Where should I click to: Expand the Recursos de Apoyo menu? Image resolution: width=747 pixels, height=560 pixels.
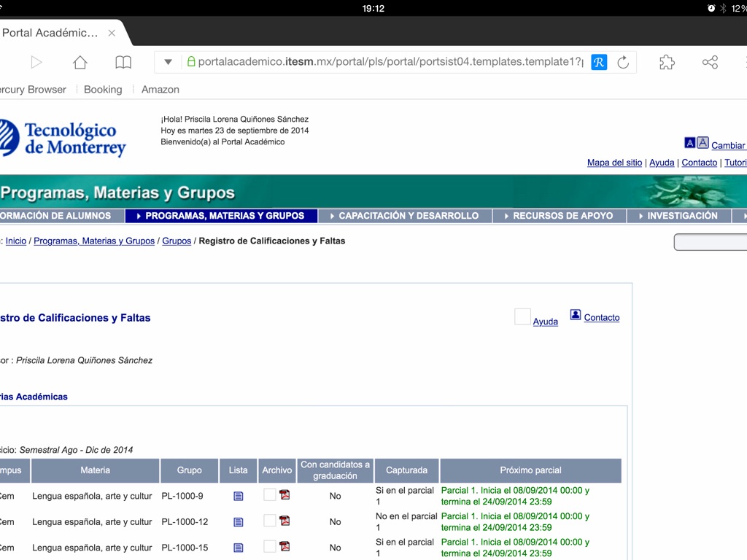(559, 216)
